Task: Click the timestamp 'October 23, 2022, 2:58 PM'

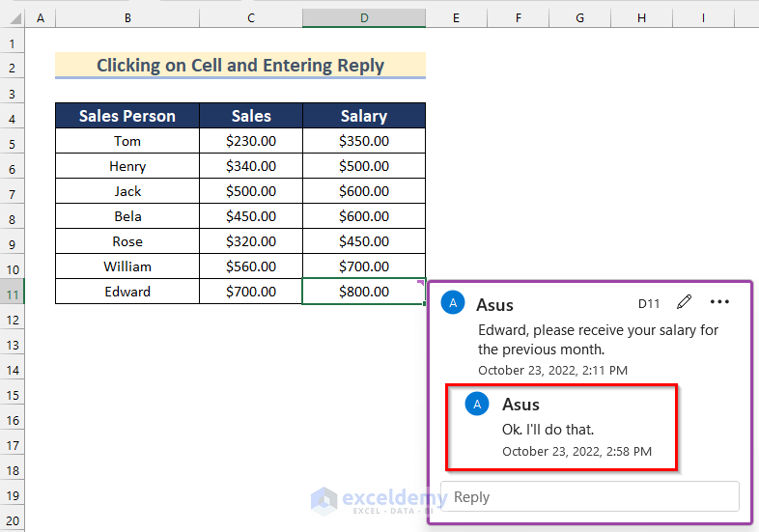Action: pos(577,451)
